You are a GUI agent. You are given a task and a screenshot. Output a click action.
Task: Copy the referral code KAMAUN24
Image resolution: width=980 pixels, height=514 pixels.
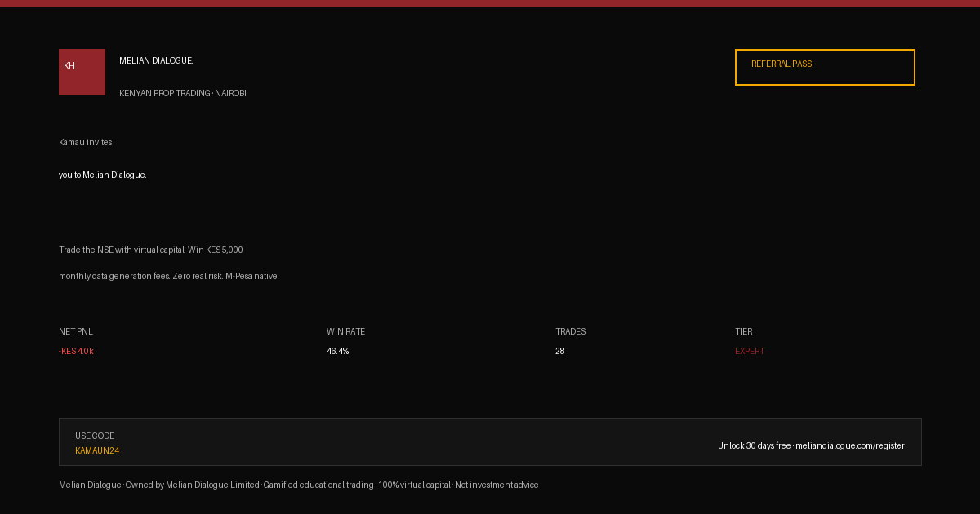97,451
